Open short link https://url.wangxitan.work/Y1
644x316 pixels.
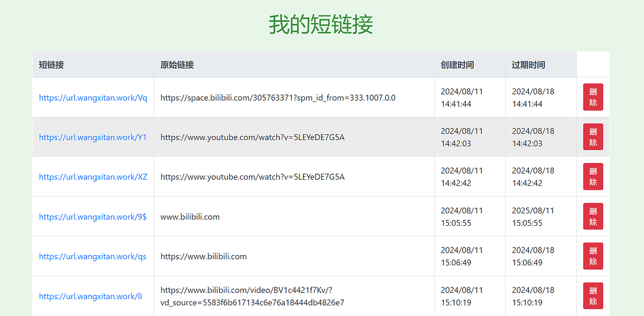[x=93, y=137]
